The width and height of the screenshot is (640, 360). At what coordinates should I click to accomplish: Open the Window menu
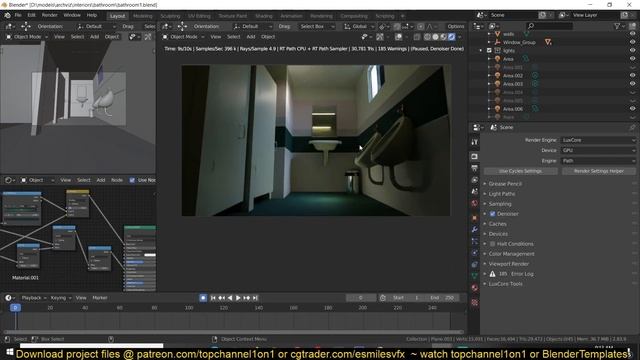tap(72, 15)
